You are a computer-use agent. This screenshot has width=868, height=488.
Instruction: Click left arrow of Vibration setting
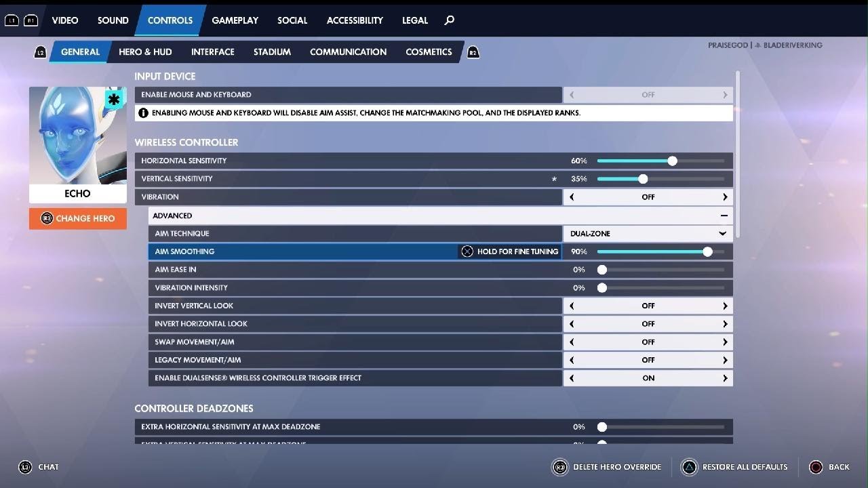click(572, 197)
